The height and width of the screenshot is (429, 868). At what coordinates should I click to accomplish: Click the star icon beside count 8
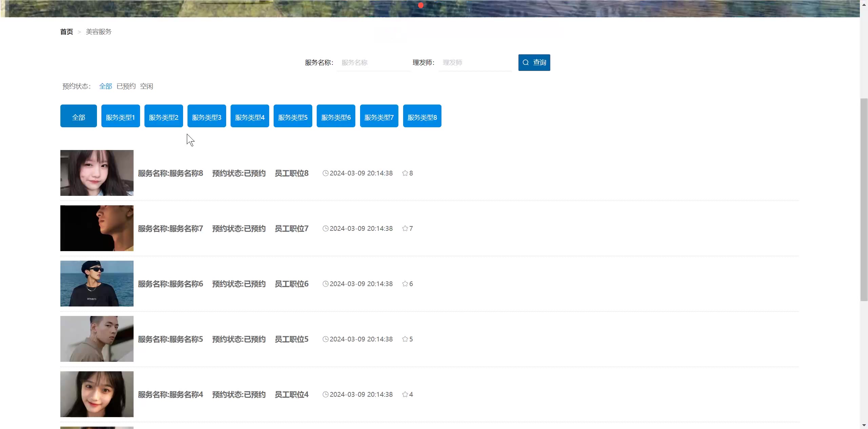tap(405, 173)
